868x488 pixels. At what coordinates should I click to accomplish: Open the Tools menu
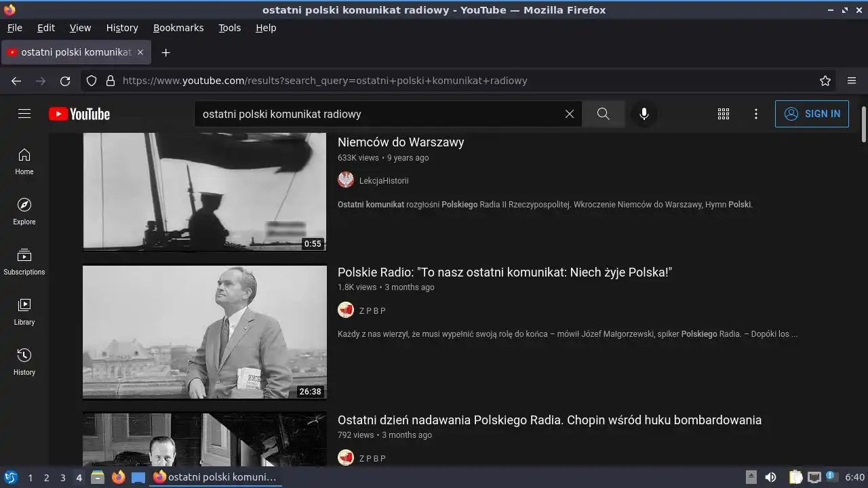230,28
